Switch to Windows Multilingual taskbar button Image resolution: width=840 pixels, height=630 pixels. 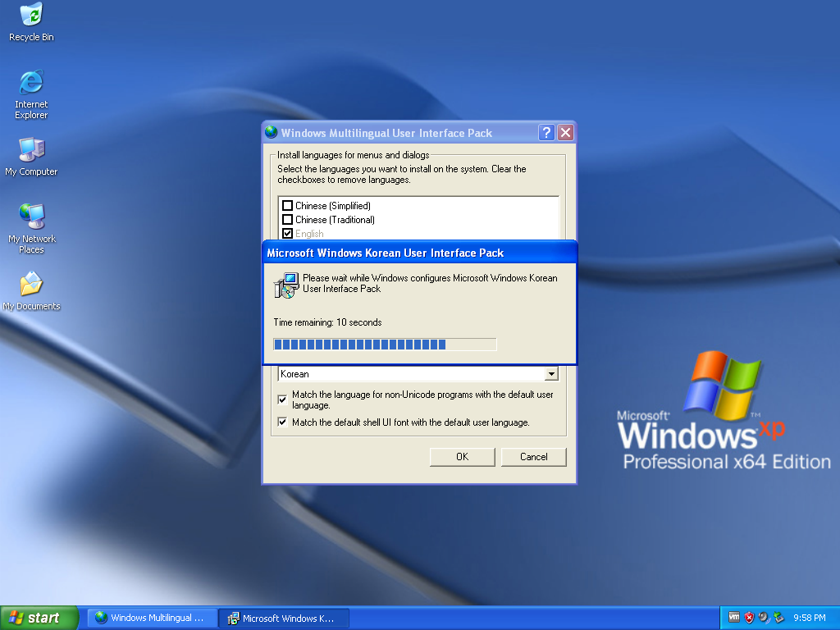click(153, 619)
